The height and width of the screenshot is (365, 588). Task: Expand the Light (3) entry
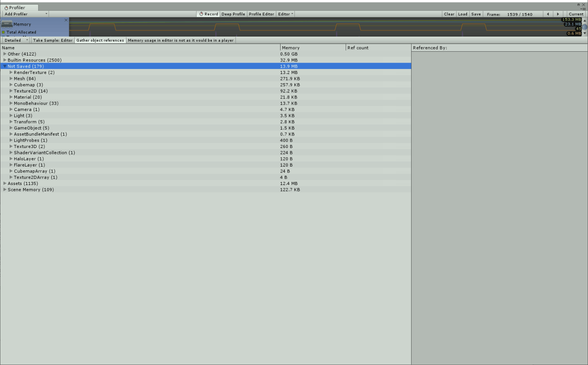click(x=11, y=116)
